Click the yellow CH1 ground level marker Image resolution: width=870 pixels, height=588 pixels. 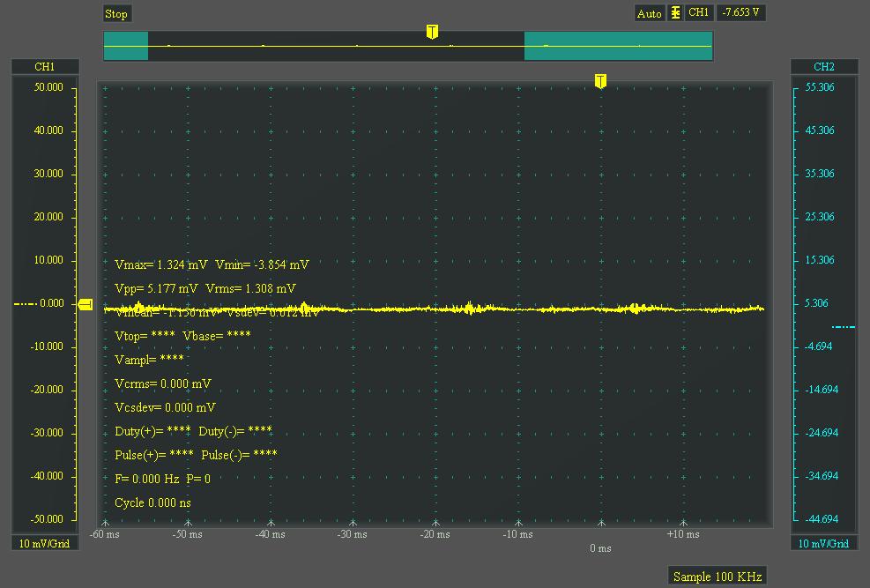86,304
